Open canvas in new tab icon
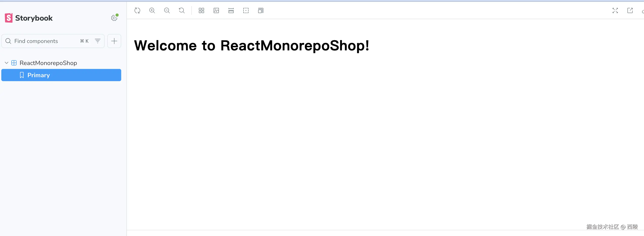This screenshot has height=236, width=644. (630, 10)
